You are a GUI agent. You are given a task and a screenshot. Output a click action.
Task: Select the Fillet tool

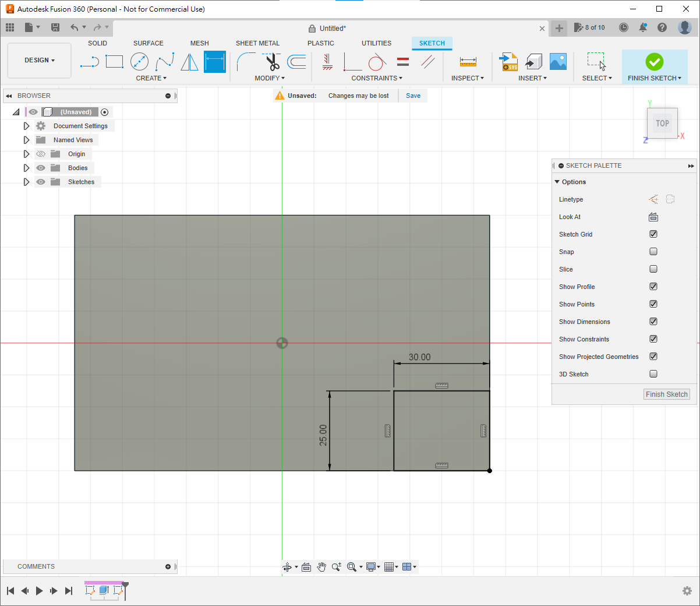[x=246, y=62]
